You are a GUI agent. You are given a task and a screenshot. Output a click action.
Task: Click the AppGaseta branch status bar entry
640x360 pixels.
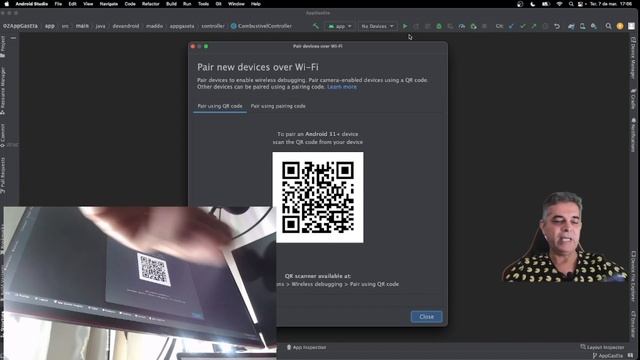[x=608, y=356]
